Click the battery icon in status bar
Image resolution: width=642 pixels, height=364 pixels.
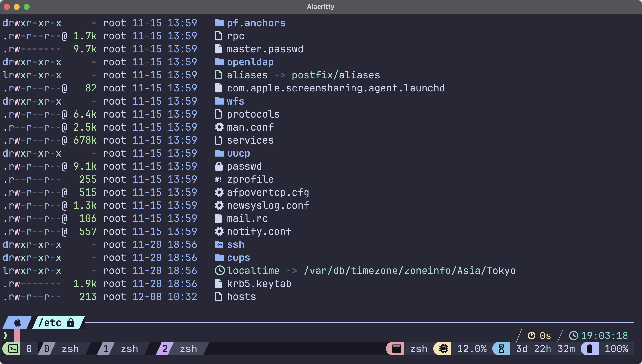coord(590,349)
